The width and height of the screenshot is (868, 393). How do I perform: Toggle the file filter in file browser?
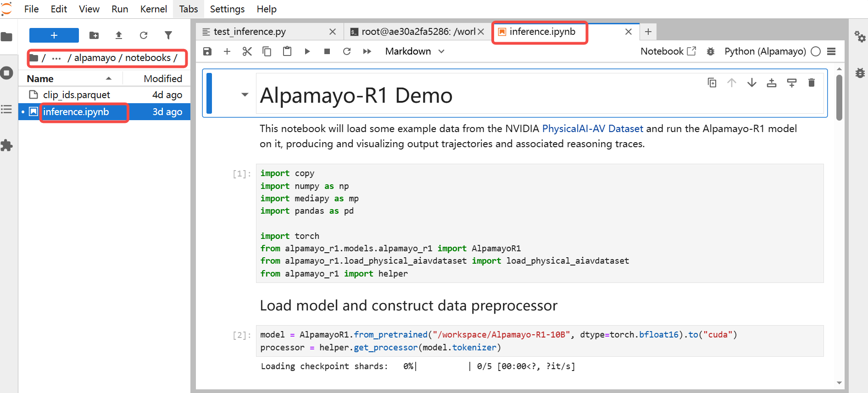tap(168, 35)
